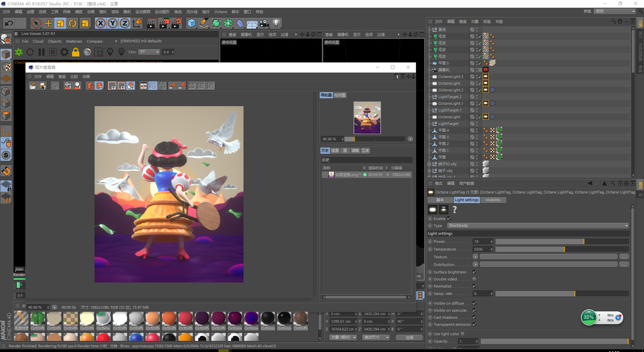The width and height of the screenshot is (644, 352).
Task: Open Octane settings gear icon
Action: click(64, 52)
